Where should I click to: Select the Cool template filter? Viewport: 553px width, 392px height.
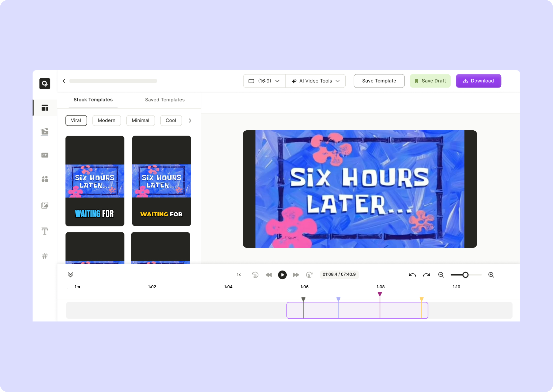tap(171, 120)
